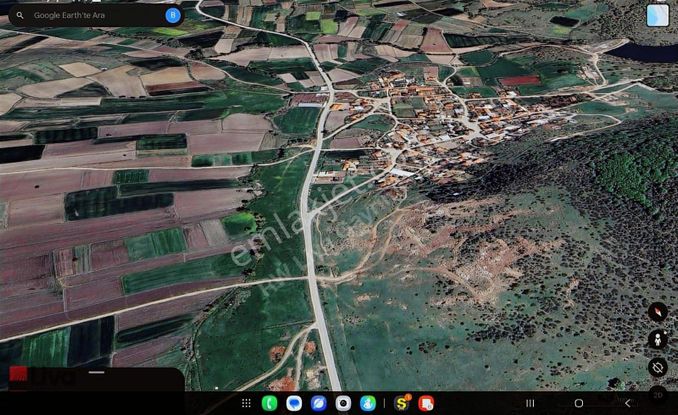Open the map style thumbnail at top right
The width and height of the screenshot is (678, 415).
(x=657, y=15)
